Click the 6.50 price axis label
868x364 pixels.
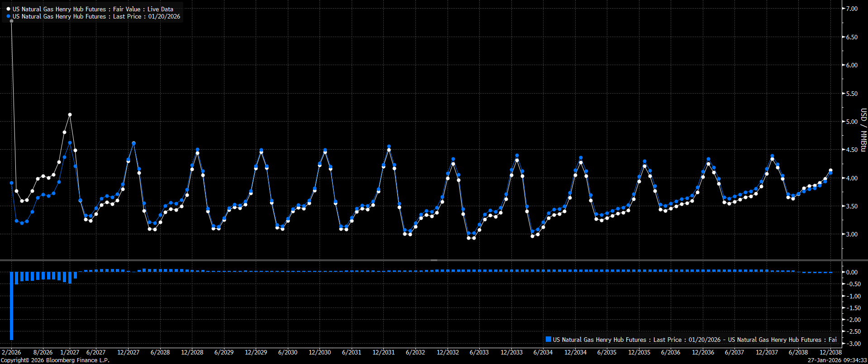click(x=852, y=37)
